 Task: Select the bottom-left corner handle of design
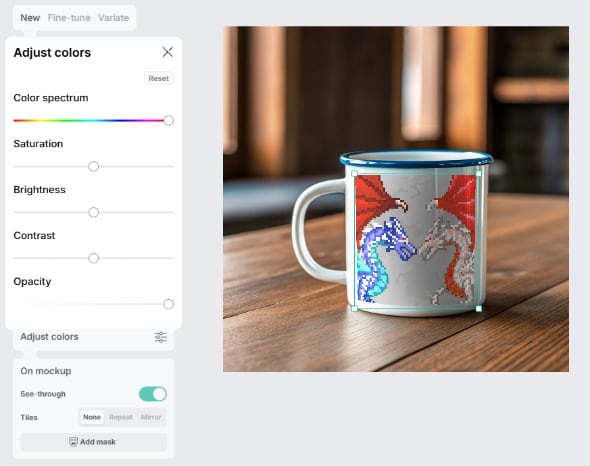(354, 309)
